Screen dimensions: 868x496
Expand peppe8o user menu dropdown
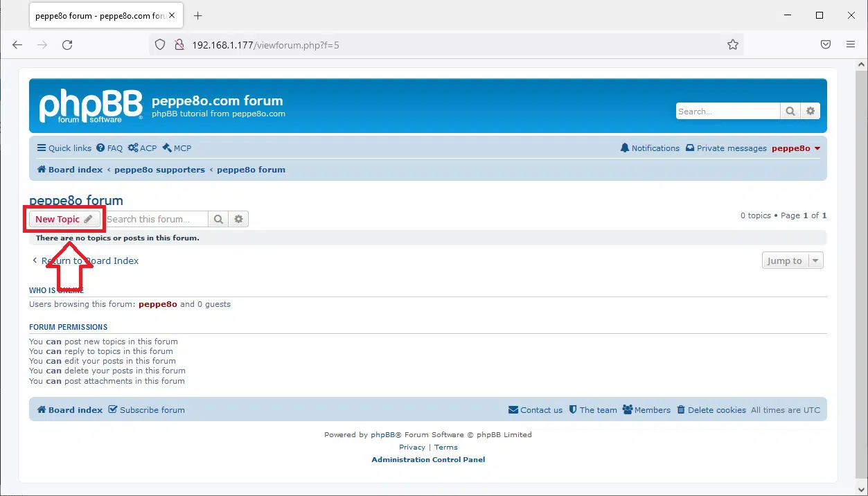[x=796, y=148]
